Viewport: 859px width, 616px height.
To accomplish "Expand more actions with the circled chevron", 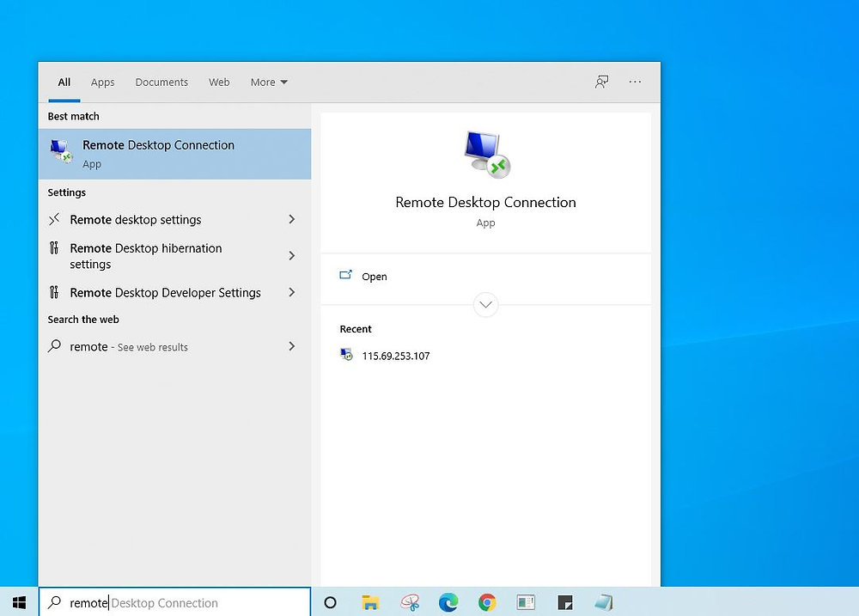I will point(485,305).
